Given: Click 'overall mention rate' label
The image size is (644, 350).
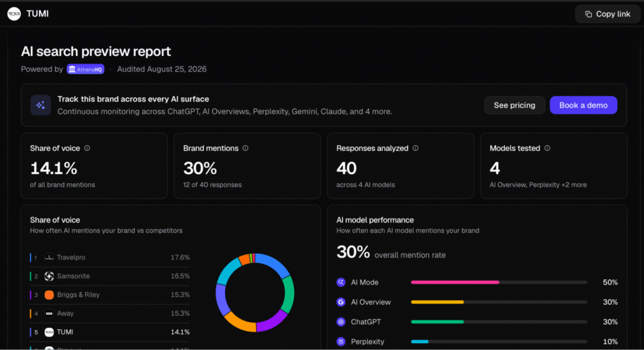Looking at the screenshot, I should (x=410, y=255).
